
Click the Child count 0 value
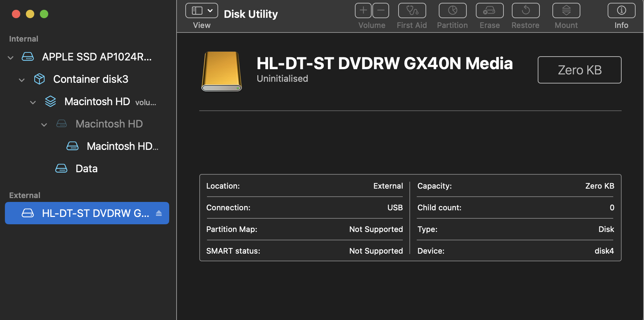(x=612, y=208)
